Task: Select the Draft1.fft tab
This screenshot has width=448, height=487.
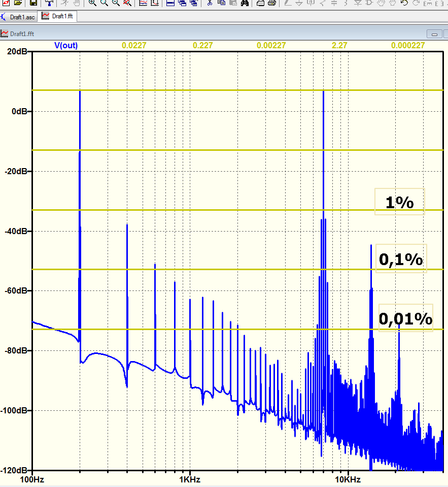Action: coord(58,16)
